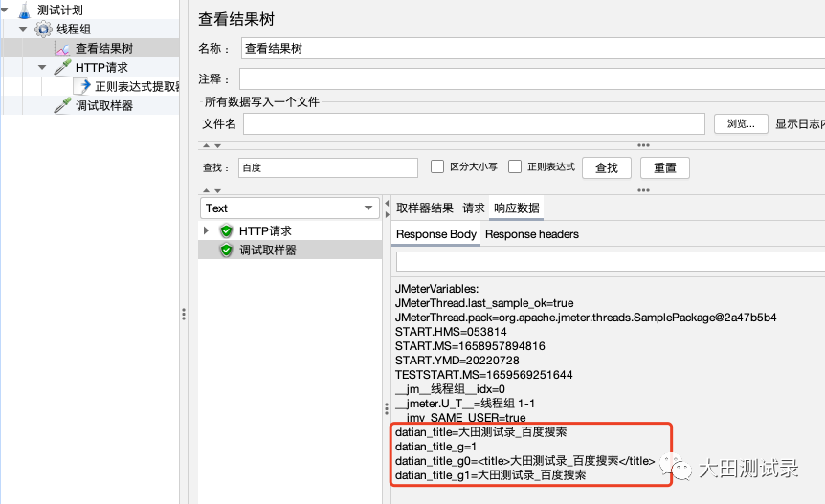The height and width of the screenshot is (504, 825).
Task: Collapse the 线程组 tree node
Action: tap(23, 29)
